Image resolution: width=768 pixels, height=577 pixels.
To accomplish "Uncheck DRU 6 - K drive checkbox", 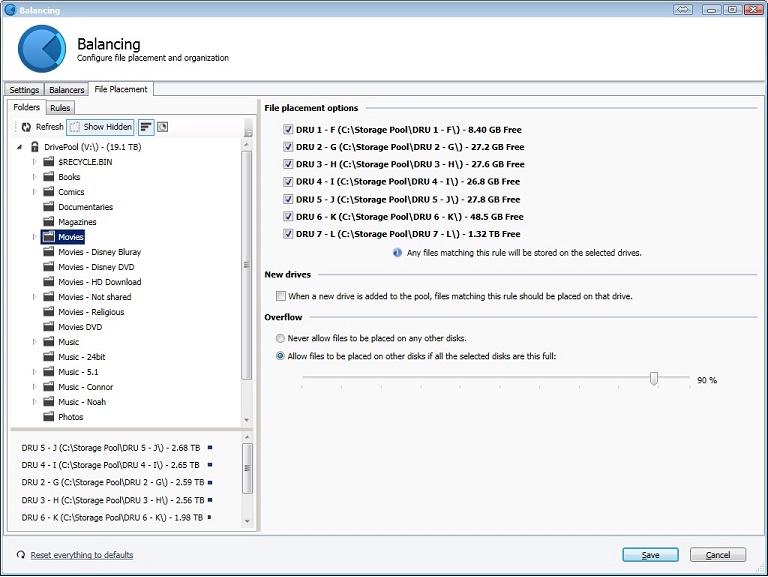I will (x=288, y=216).
